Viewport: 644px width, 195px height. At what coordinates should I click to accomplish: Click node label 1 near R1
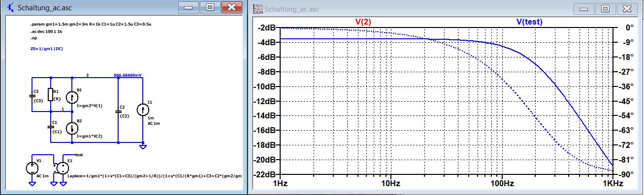[x=63, y=109]
